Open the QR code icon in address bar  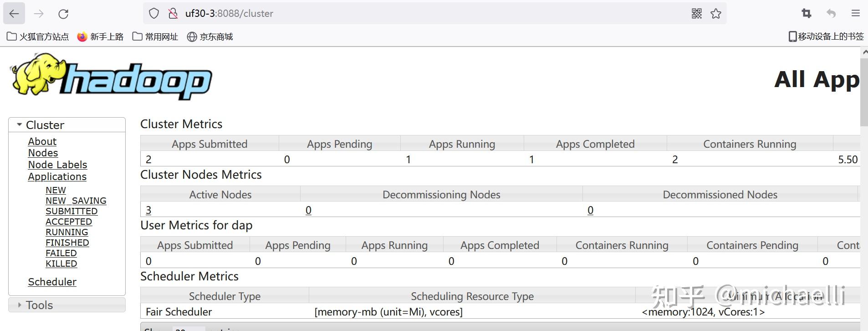point(696,14)
